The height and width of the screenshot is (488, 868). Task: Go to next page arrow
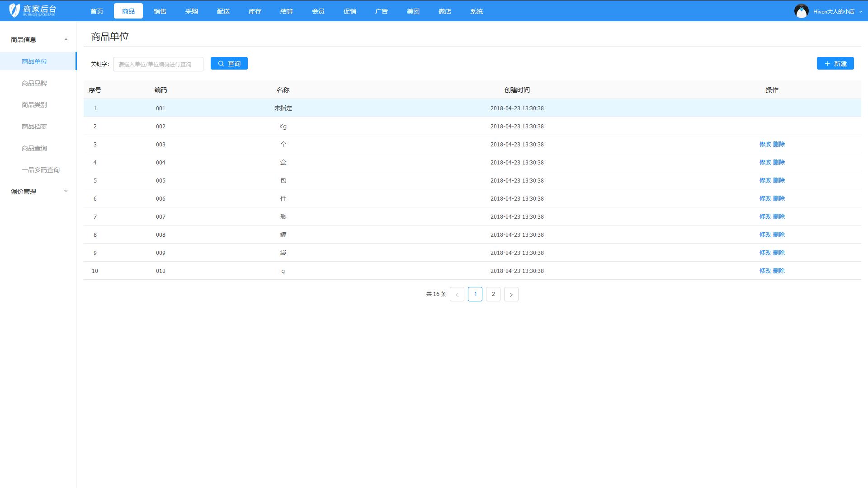(x=511, y=295)
